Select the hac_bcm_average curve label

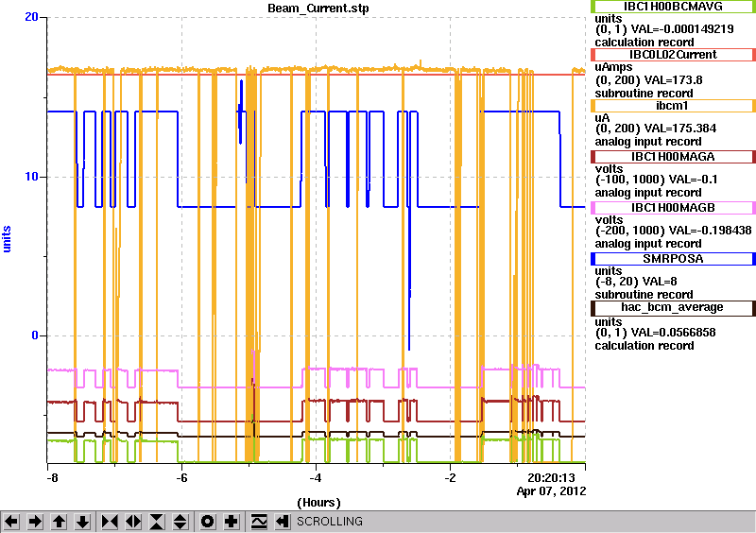tap(673, 307)
